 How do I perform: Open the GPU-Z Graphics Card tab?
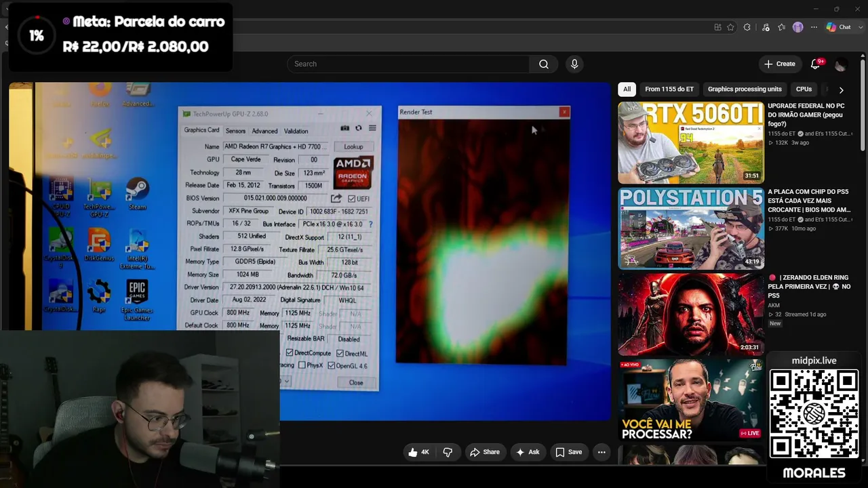coord(201,130)
